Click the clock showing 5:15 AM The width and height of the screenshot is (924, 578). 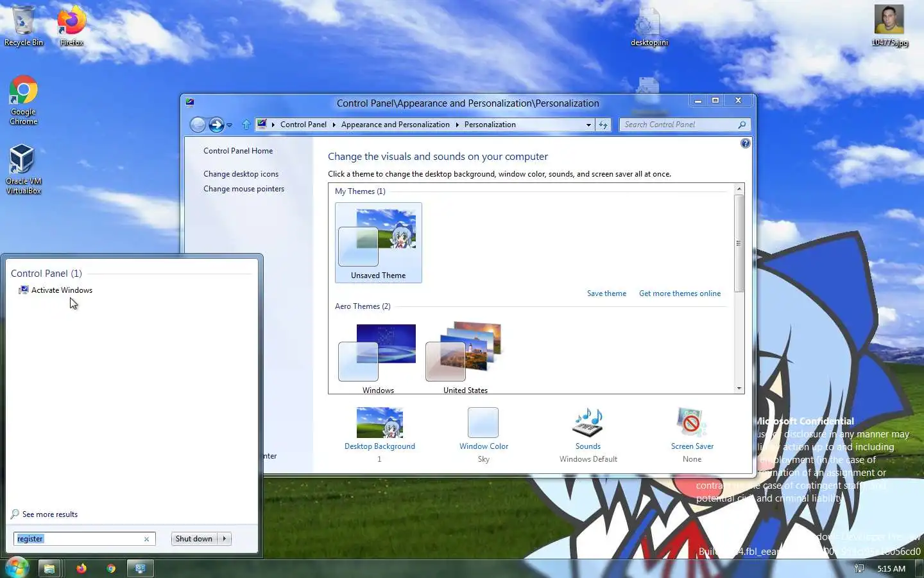(891, 568)
